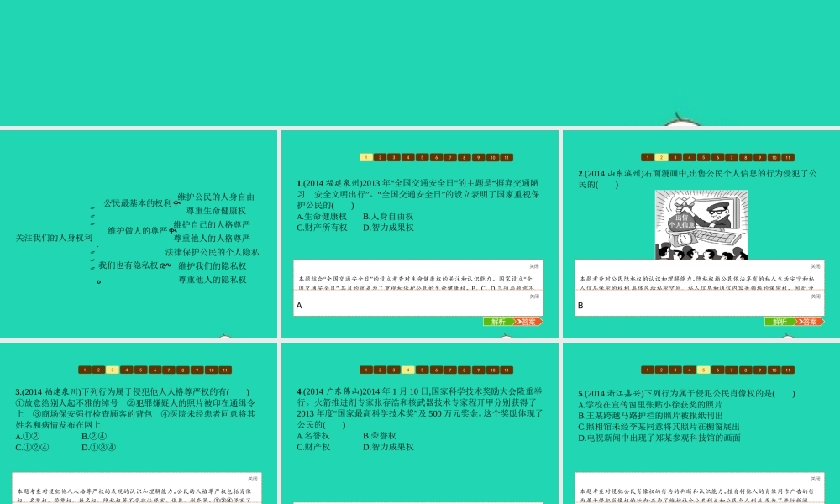Select number tab 11 on question 5 slide

[x=788, y=370]
